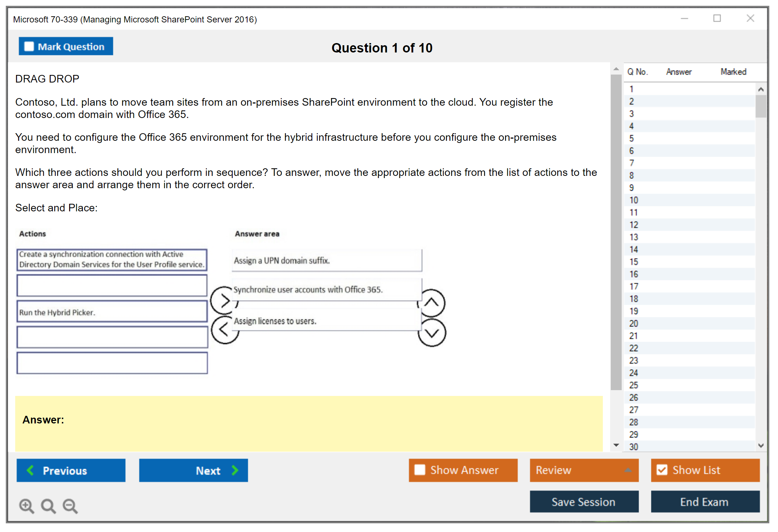Click the zoom out magnifier icon

pyautogui.click(x=70, y=506)
